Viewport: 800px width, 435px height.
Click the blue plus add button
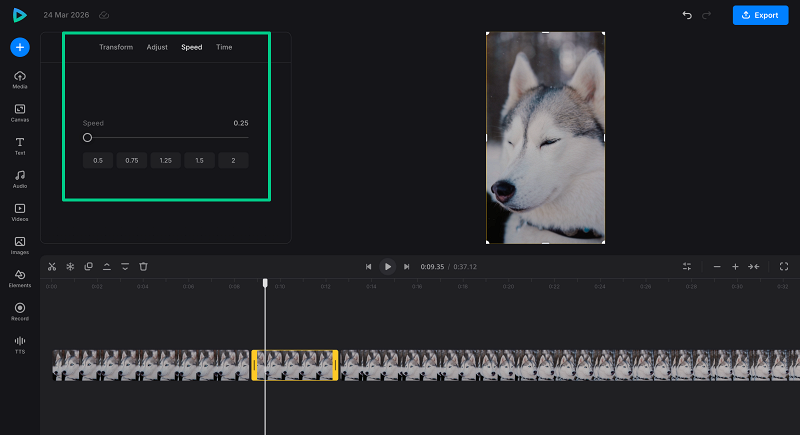point(20,47)
